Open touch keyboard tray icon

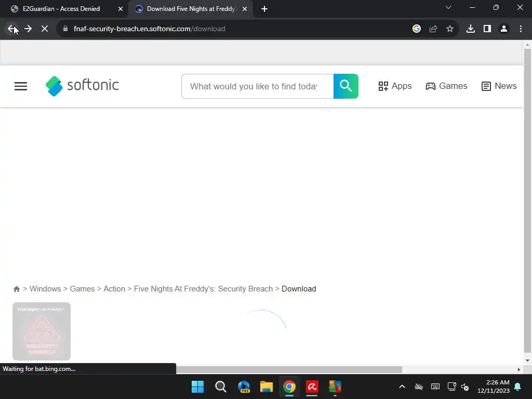[x=435, y=387]
